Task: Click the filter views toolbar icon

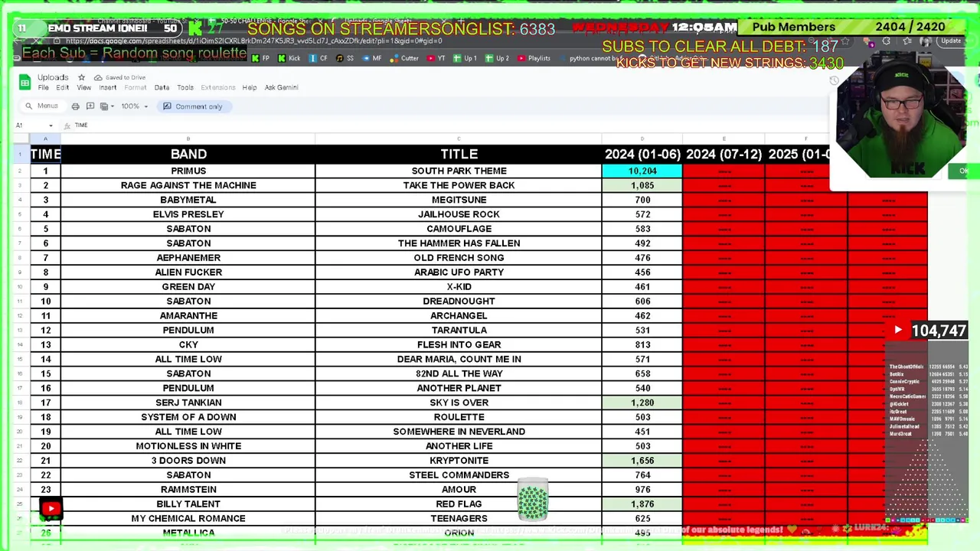Action: [103, 106]
